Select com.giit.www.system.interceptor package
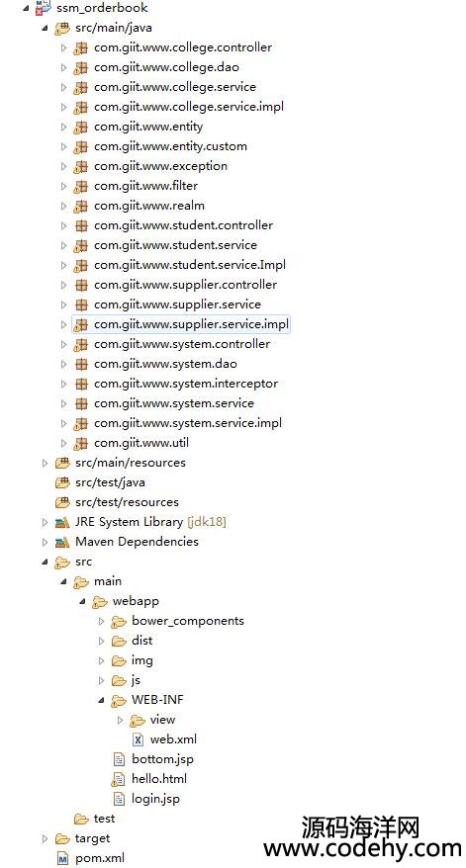Screen dimensions: 466x868 [186, 384]
